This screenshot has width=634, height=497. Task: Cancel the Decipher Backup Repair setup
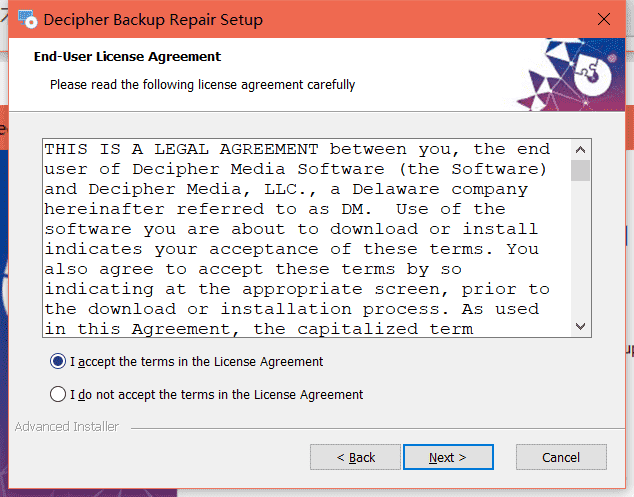coord(561,457)
